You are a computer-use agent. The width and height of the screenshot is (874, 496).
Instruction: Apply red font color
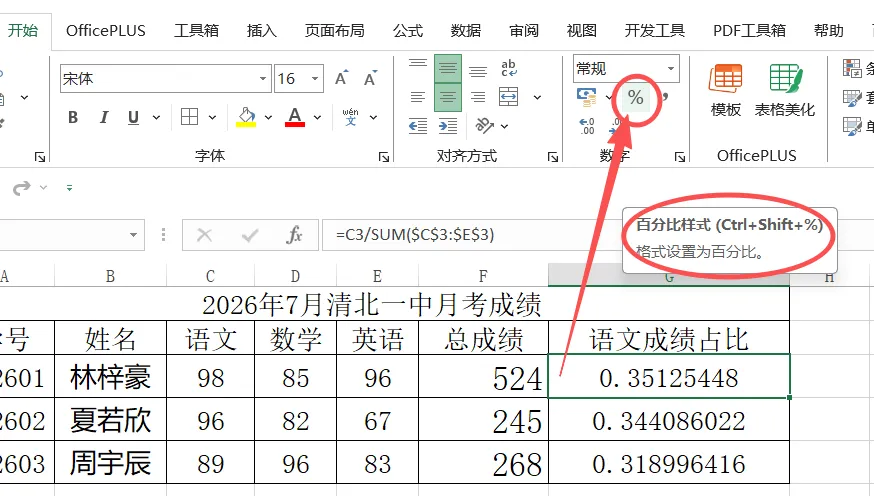coord(295,117)
